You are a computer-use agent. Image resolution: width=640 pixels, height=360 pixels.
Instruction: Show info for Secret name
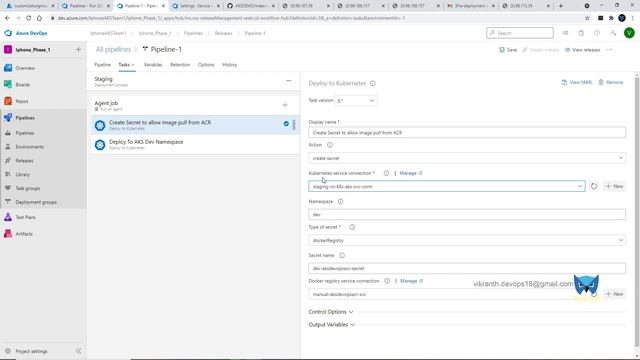[x=342, y=256]
